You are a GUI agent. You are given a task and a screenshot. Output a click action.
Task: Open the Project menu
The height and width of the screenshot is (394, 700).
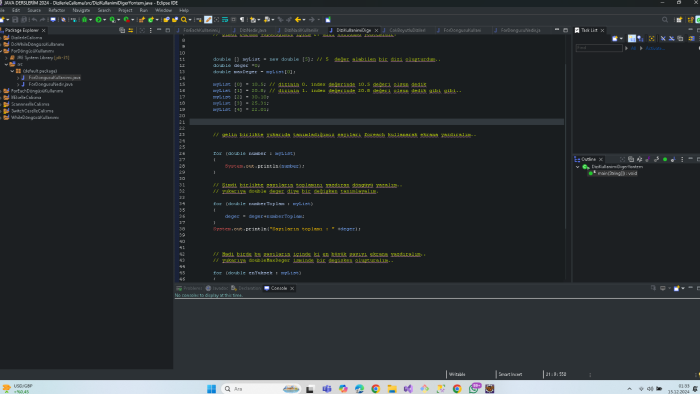click(125, 10)
